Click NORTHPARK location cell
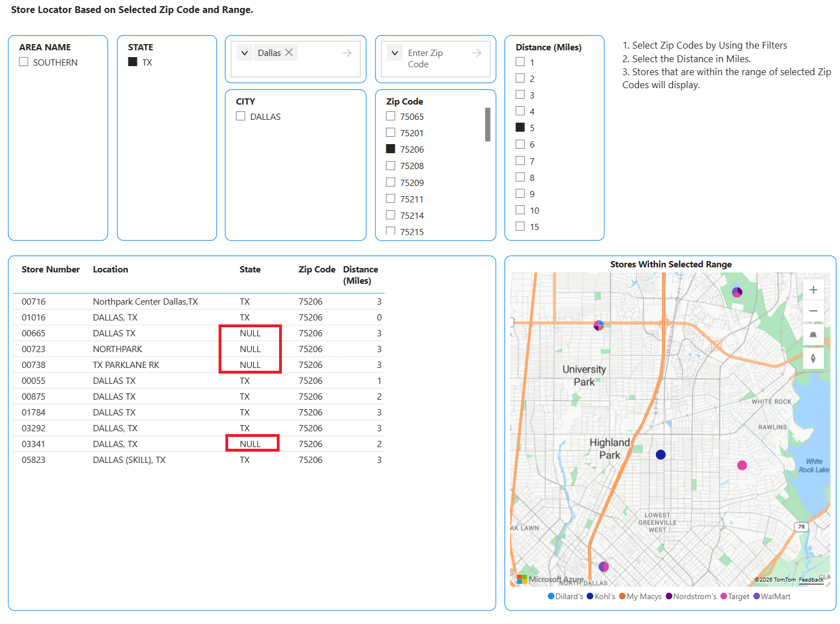This screenshot has height=624, width=840. (x=117, y=349)
